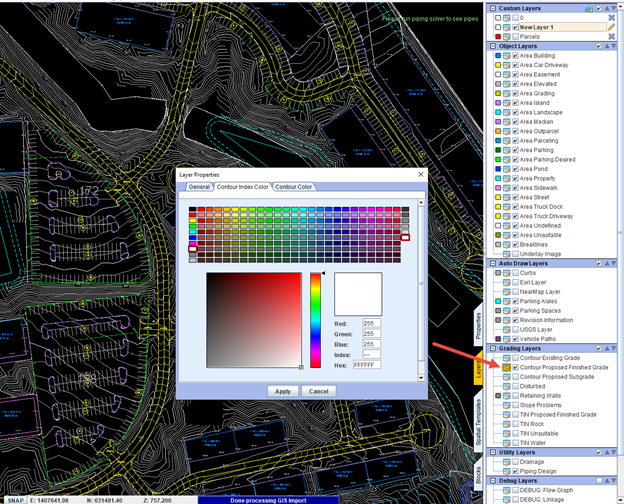Image resolution: width=624 pixels, height=504 pixels.
Task: Collapse the Object Layers group
Action: pos(493,46)
